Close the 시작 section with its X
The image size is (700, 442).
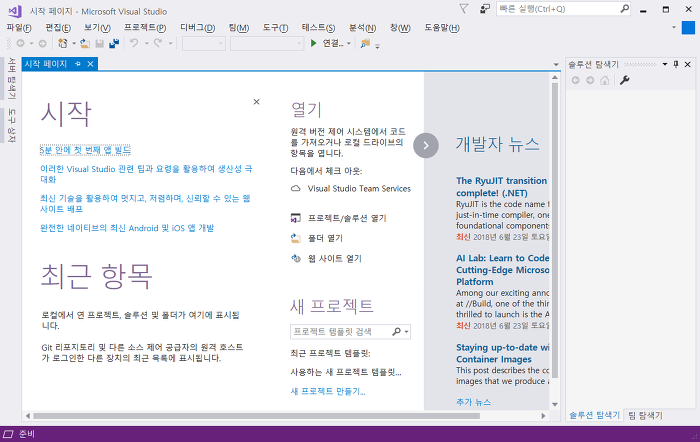[x=256, y=102]
